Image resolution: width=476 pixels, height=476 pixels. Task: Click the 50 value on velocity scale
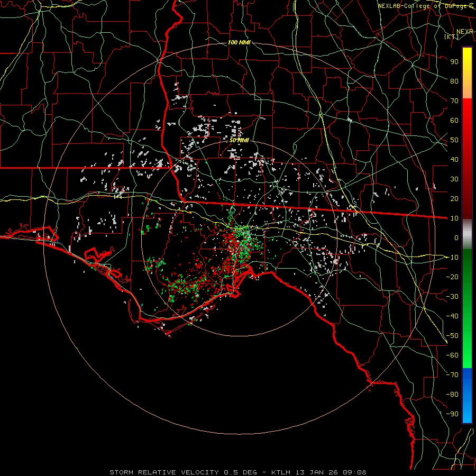tap(454, 140)
